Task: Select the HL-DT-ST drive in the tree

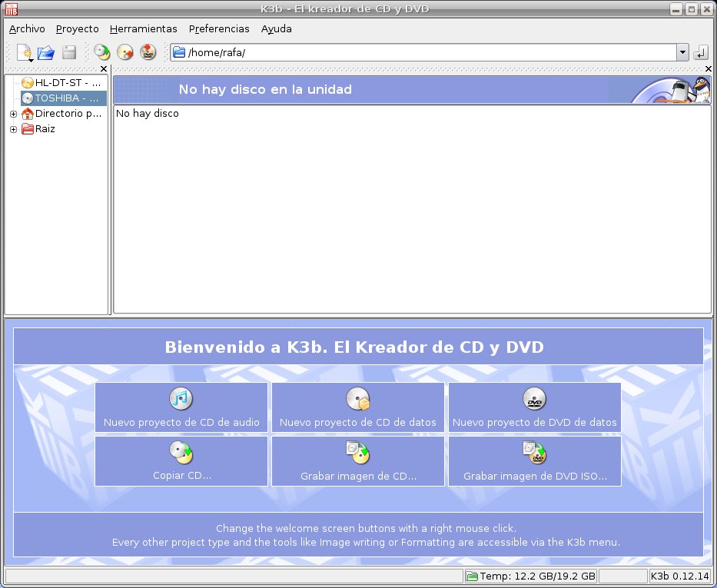Action: [67, 82]
